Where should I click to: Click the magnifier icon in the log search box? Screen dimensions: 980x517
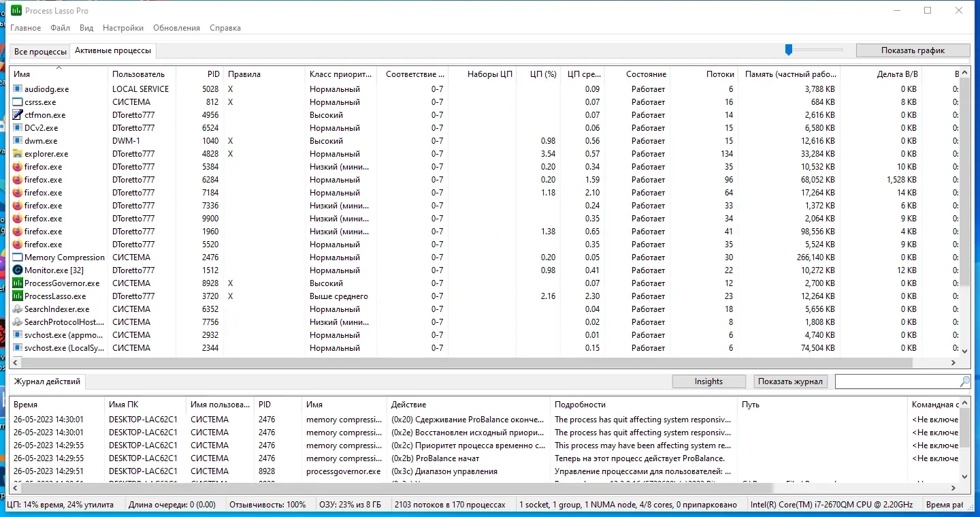click(x=964, y=381)
